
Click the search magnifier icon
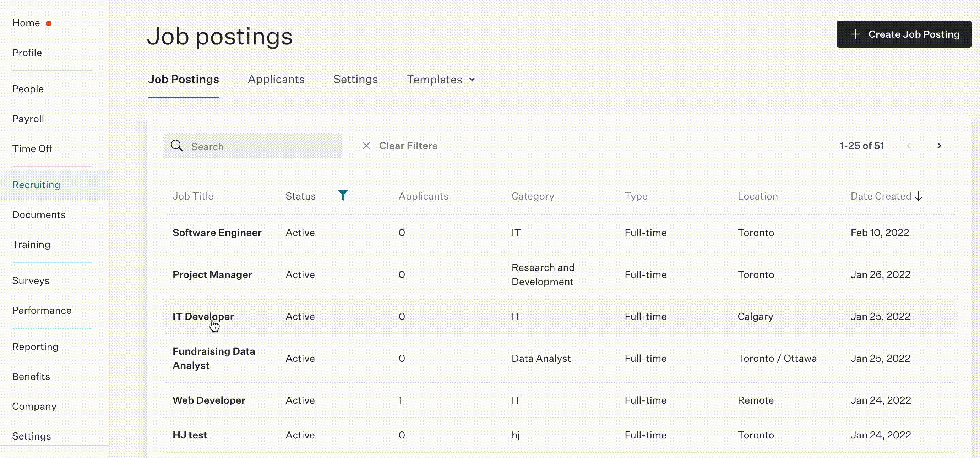(x=176, y=146)
